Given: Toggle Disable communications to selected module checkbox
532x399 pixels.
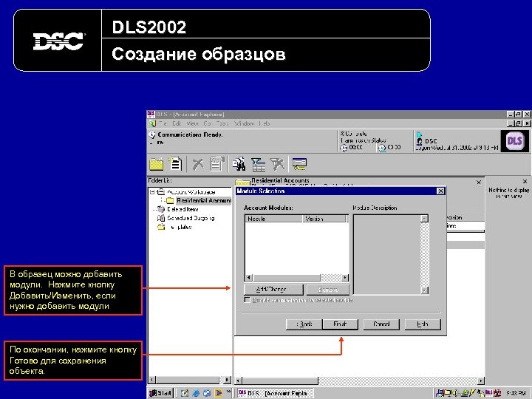Looking at the screenshot, I should click(247, 300).
